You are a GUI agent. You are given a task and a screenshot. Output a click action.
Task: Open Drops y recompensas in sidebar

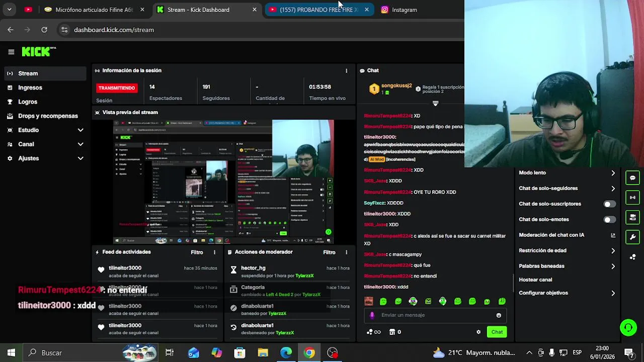click(44, 116)
